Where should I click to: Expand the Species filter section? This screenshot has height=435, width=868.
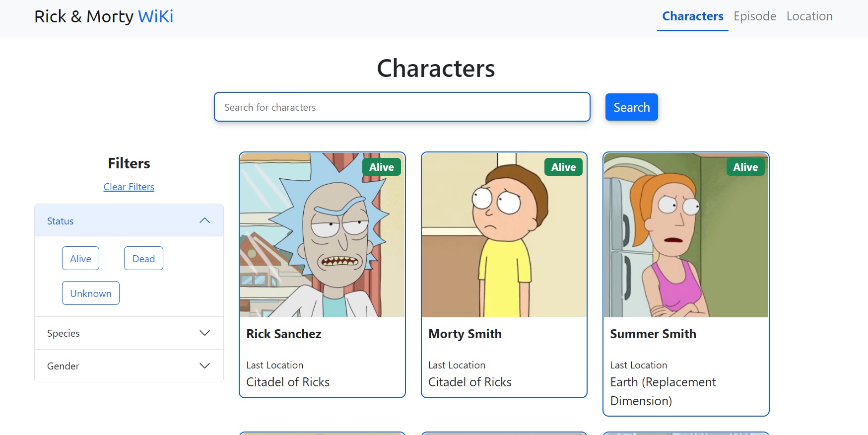(129, 333)
